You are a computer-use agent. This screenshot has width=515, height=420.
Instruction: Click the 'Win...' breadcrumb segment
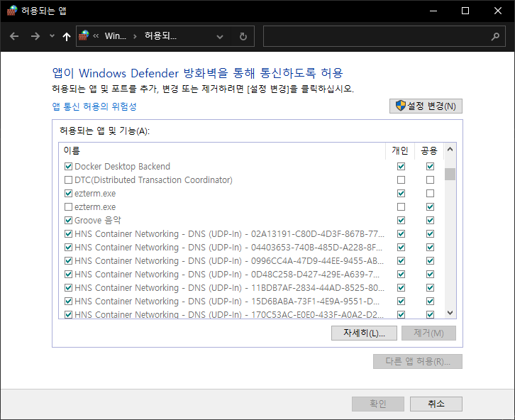coord(116,36)
